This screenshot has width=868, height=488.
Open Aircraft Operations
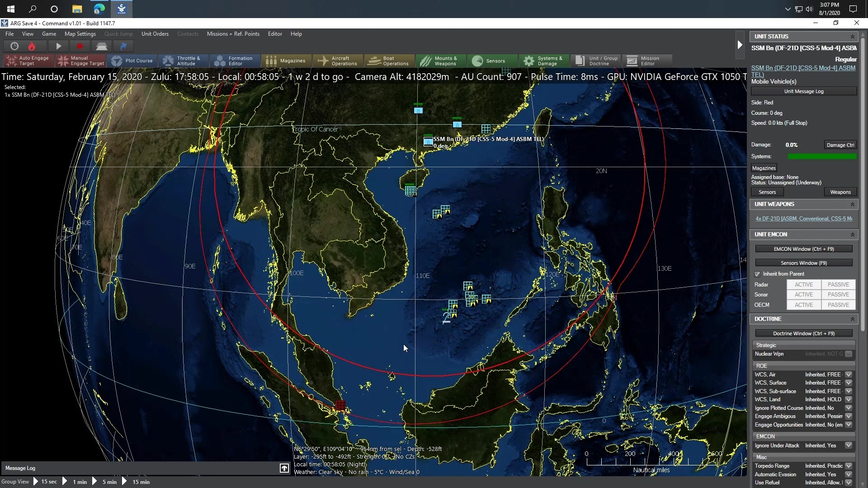click(x=338, y=61)
